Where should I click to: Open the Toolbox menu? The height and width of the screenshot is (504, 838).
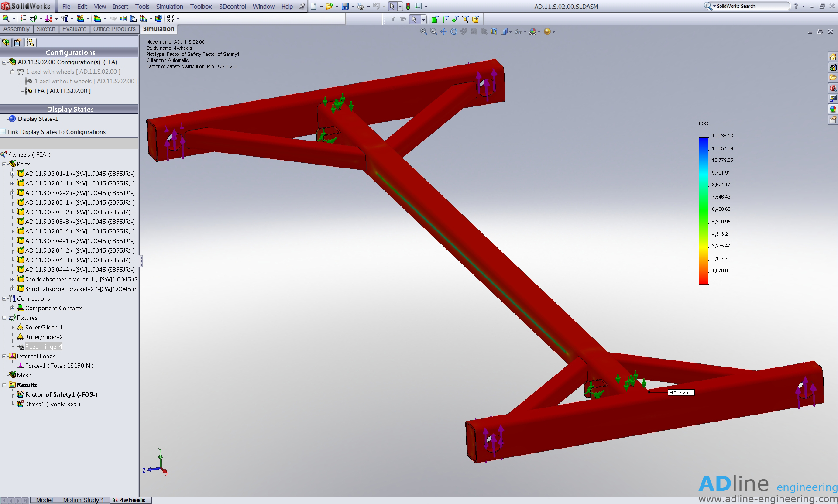point(201,7)
